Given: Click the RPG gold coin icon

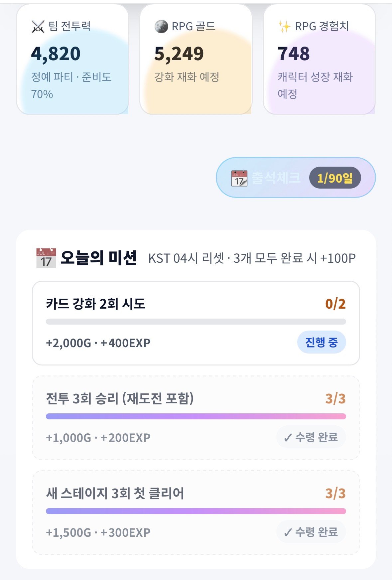Looking at the screenshot, I should coord(161,27).
